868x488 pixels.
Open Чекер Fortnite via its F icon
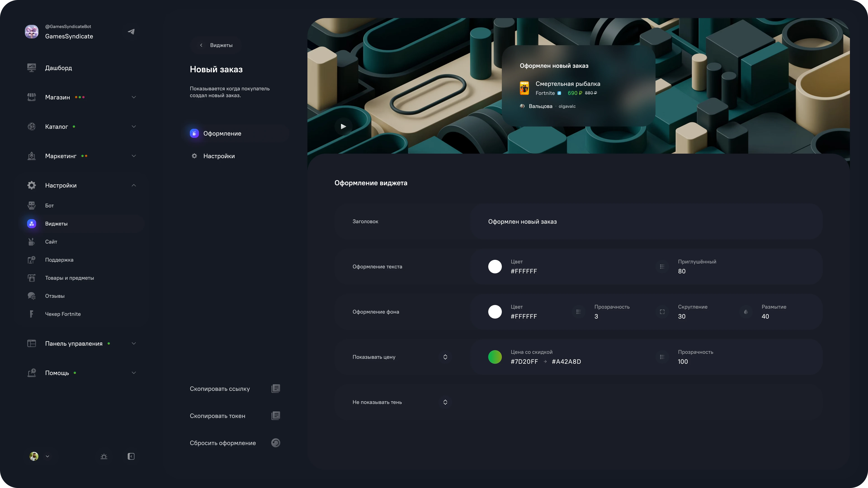(x=31, y=314)
